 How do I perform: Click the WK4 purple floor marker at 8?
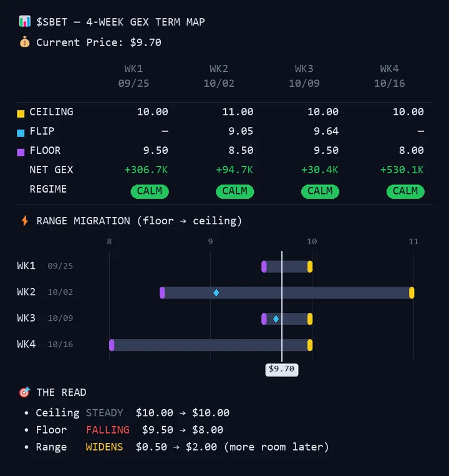[112, 345]
